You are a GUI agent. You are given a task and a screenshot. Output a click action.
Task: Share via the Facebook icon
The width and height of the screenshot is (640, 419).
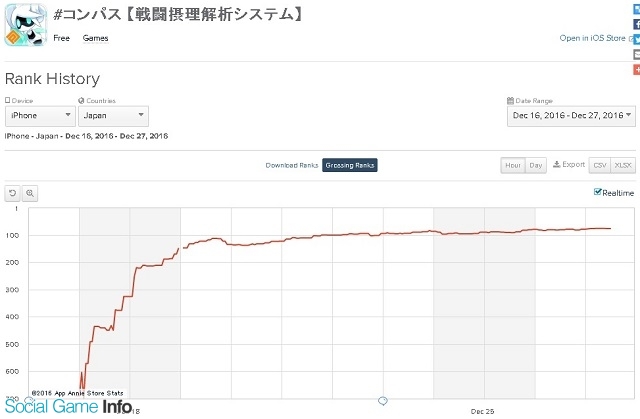click(x=636, y=24)
